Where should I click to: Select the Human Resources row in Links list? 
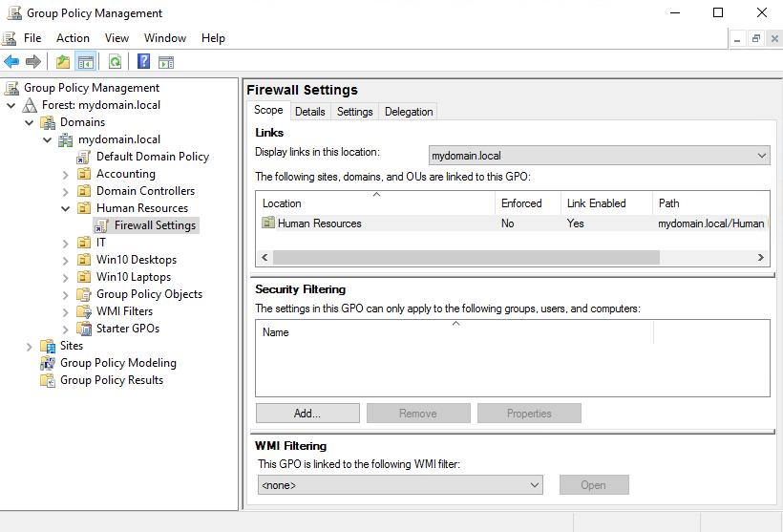pyautogui.click(x=319, y=223)
